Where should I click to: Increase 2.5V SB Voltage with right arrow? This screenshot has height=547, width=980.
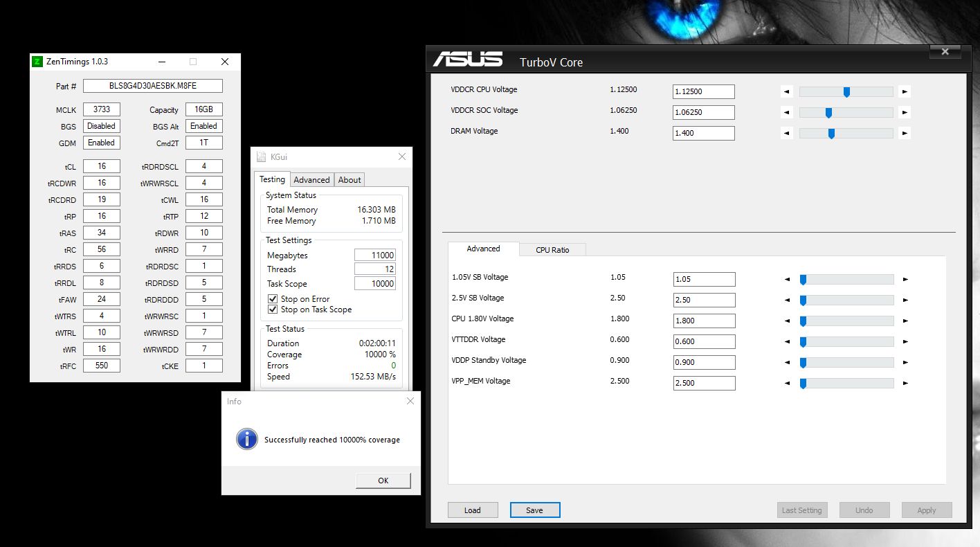click(905, 301)
